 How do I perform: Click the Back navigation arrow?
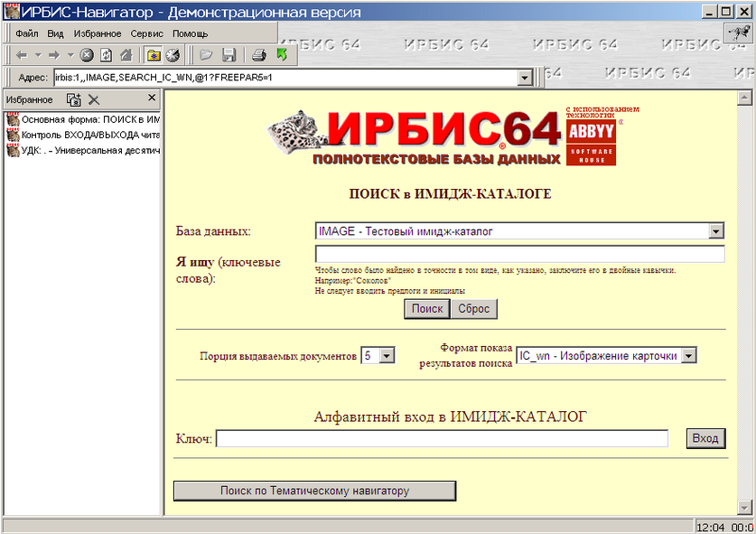coord(22,55)
